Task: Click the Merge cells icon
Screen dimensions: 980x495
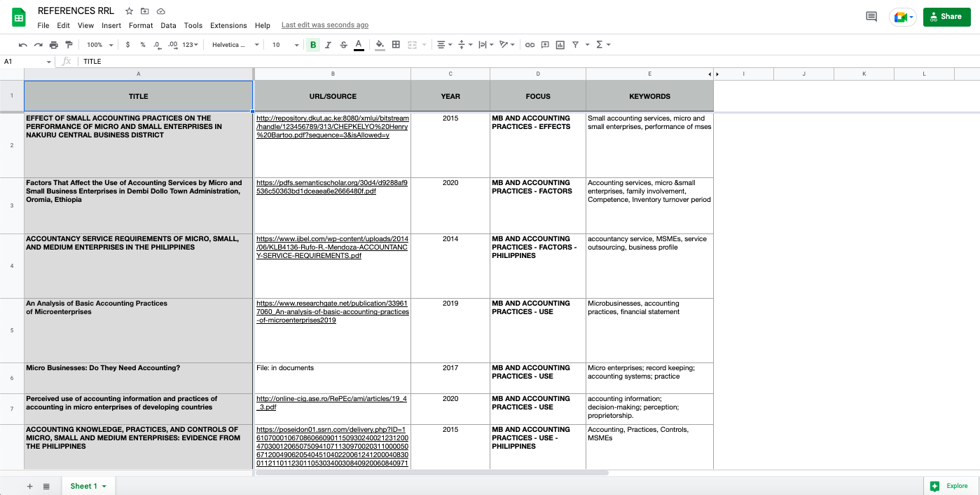Action: (413, 45)
